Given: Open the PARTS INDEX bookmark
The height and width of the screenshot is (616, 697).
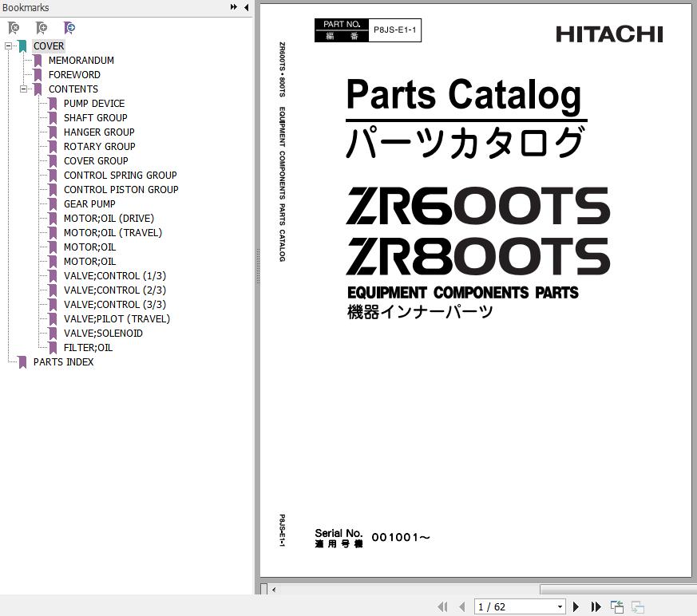Looking at the screenshot, I should click(x=64, y=362).
